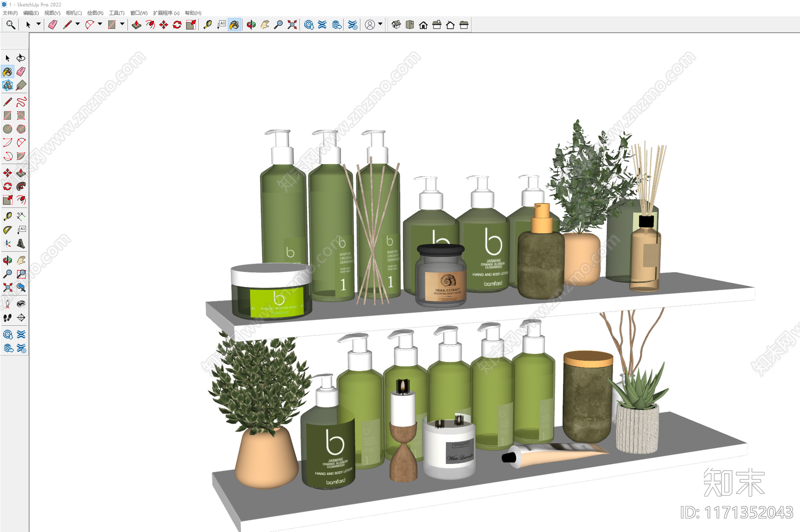Image resolution: width=800 pixels, height=532 pixels.
Task: Pick the Polygon tool in Large Tool Set
Action: pyautogui.click(x=21, y=129)
